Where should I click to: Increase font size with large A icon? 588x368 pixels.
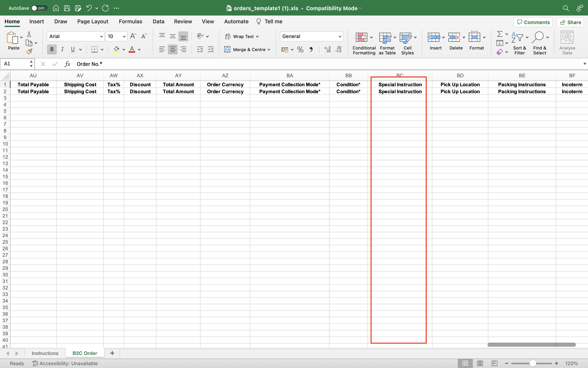pos(133,36)
